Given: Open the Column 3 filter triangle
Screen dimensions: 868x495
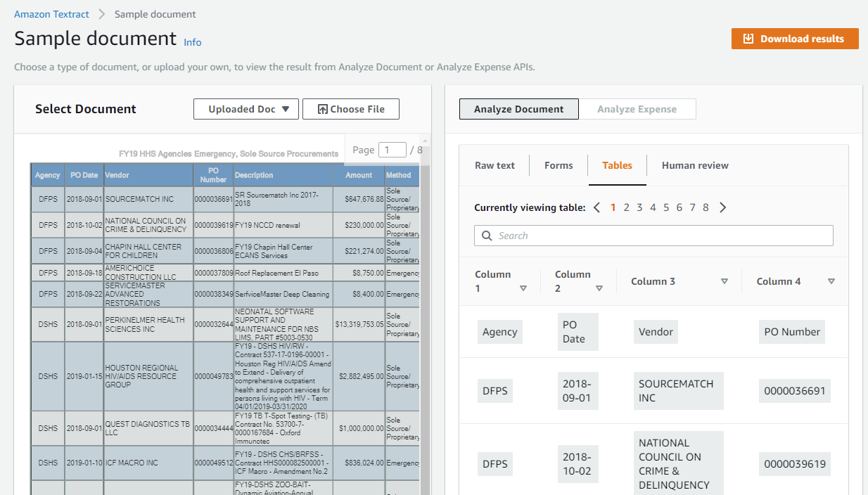Looking at the screenshot, I should [725, 281].
